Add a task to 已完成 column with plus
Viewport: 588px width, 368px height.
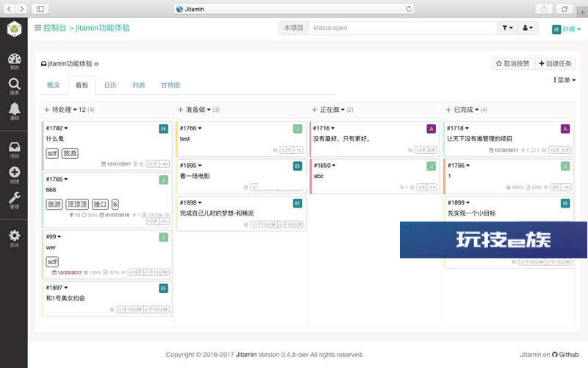[x=448, y=110]
